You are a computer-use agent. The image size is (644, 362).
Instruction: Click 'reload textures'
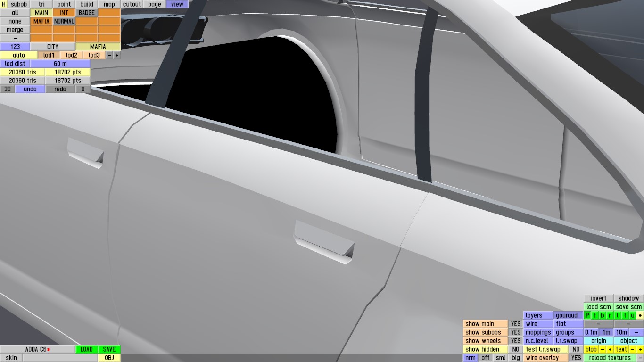[x=610, y=358]
